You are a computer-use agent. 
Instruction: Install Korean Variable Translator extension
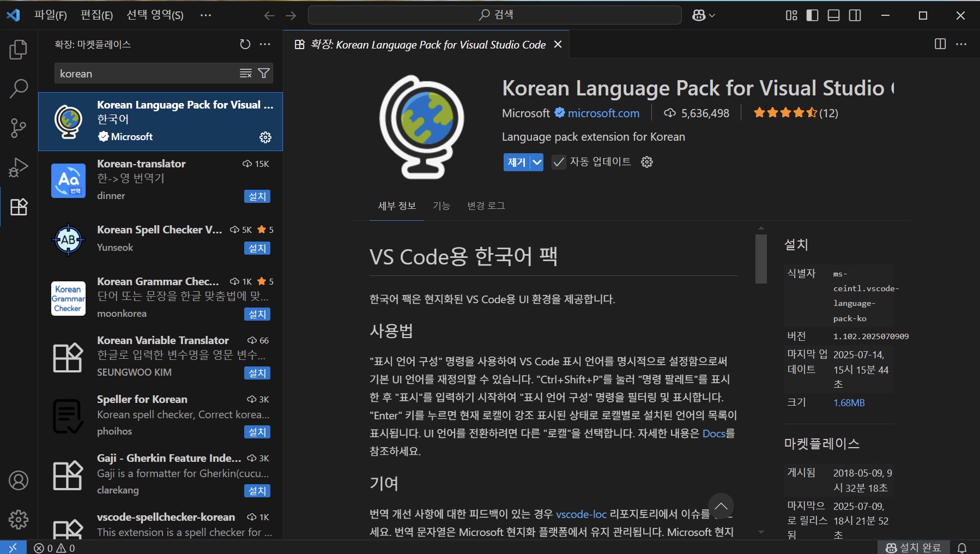[x=257, y=373]
